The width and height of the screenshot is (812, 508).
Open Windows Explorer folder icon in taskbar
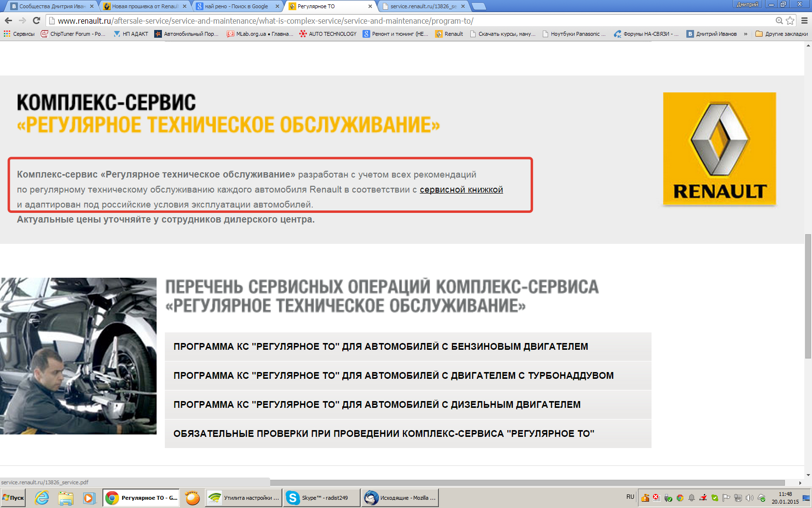(x=66, y=497)
